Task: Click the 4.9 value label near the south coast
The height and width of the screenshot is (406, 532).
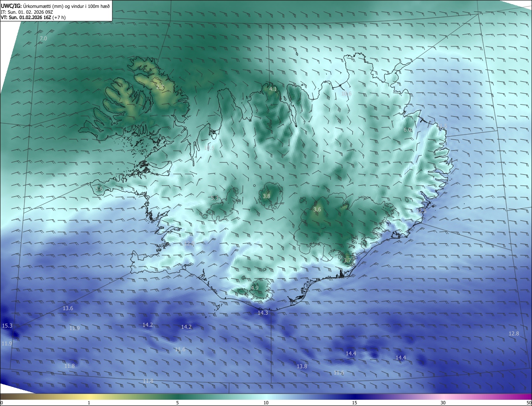Action: point(254,288)
